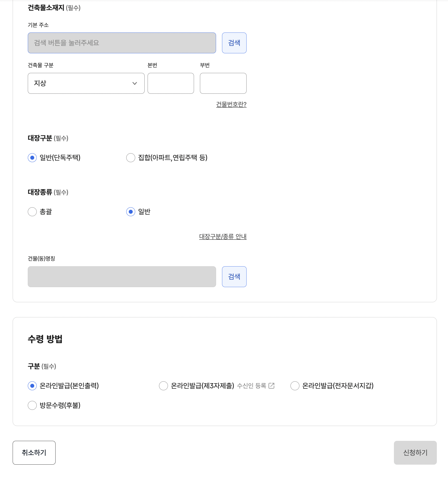
Task: Click the 취소하기 button
Action: (34, 453)
